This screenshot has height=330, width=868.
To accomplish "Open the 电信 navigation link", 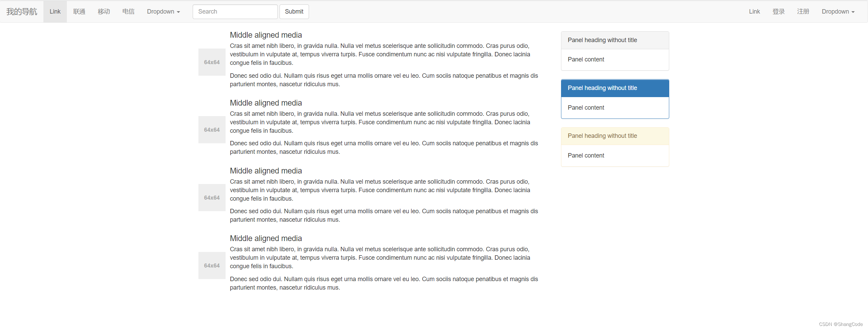I will (128, 12).
